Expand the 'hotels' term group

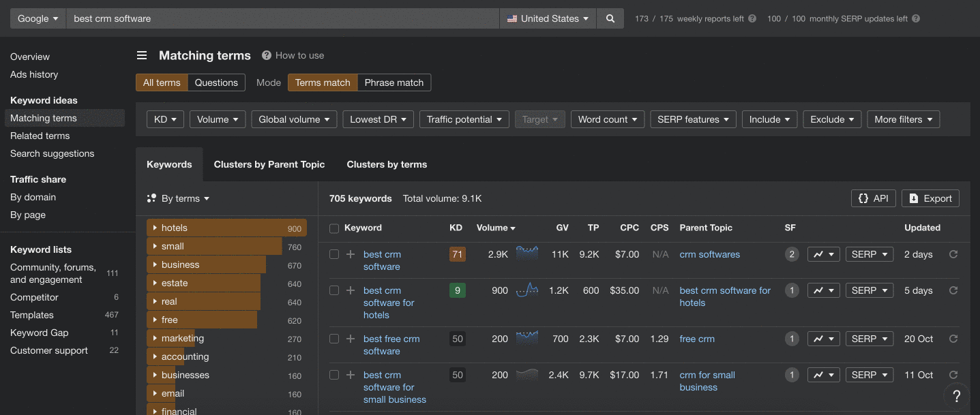(x=226, y=228)
